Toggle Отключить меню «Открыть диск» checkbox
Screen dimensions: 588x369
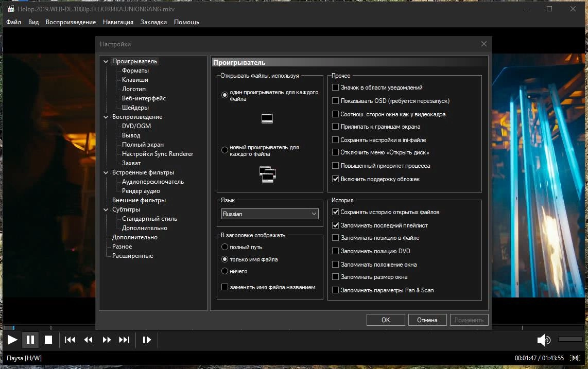336,152
